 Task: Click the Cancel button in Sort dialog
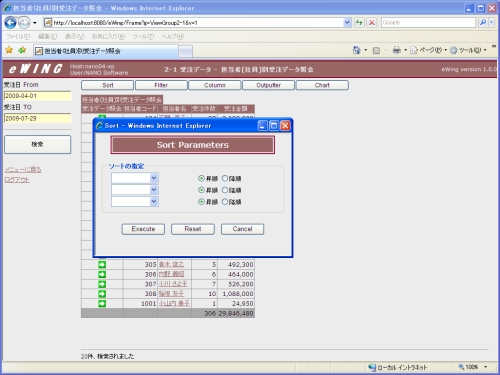pos(242,229)
